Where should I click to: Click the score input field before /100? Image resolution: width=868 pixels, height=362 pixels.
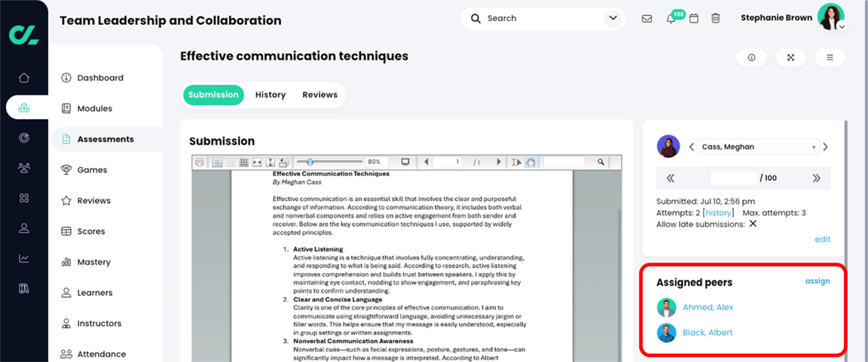tap(733, 178)
